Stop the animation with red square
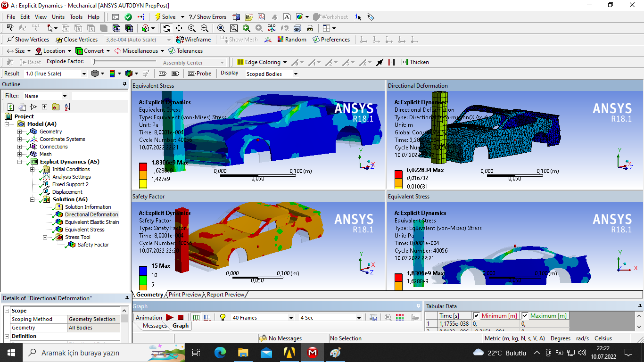Screen dimensions: 644x362 tap(181, 318)
